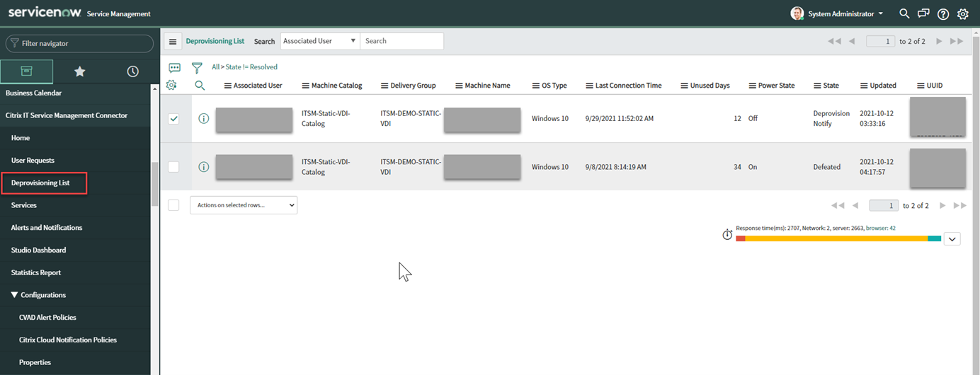The width and height of the screenshot is (980, 375).
Task: Click the Help question mark icon
Action: click(943, 14)
